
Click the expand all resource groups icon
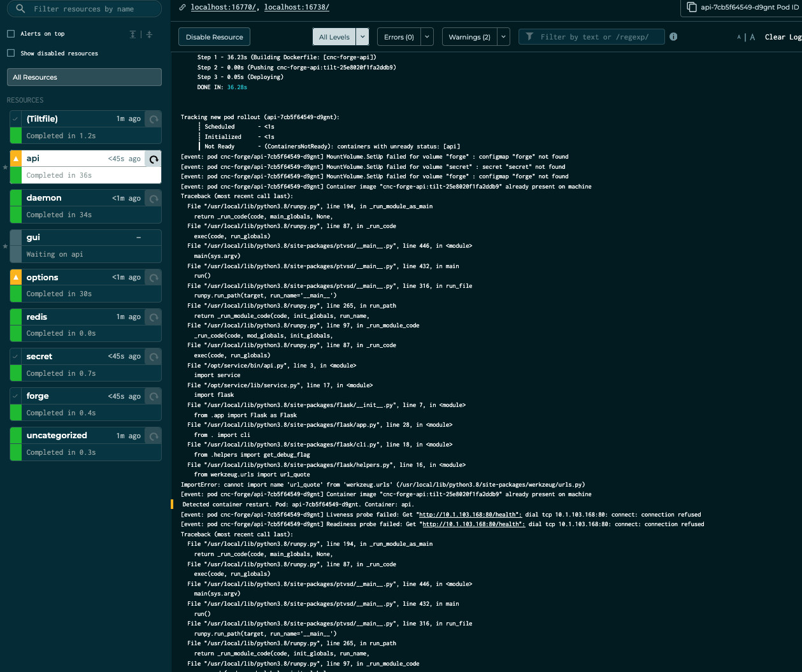pyautogui.click(x=133, y=34)
